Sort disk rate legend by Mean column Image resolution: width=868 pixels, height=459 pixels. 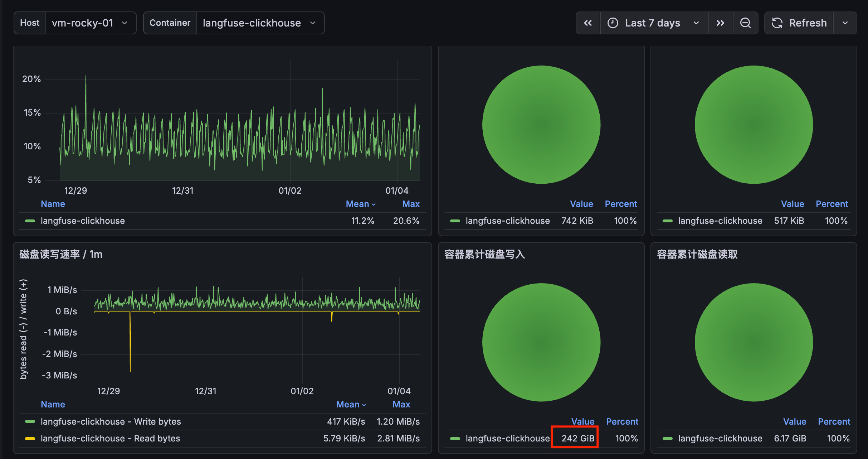coord(347,404)
